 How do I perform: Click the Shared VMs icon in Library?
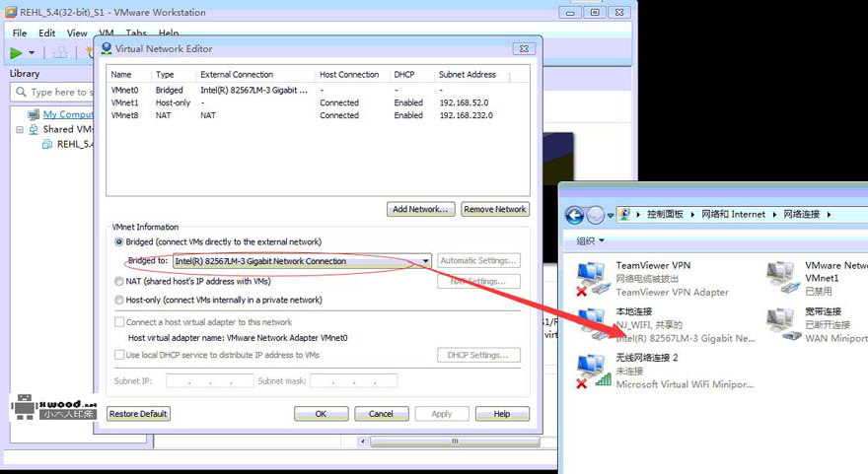click(34, 129)
